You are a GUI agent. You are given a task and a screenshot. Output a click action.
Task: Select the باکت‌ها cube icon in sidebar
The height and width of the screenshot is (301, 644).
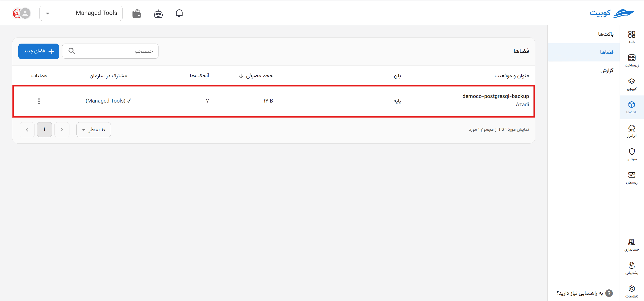[x=632, y=107]
